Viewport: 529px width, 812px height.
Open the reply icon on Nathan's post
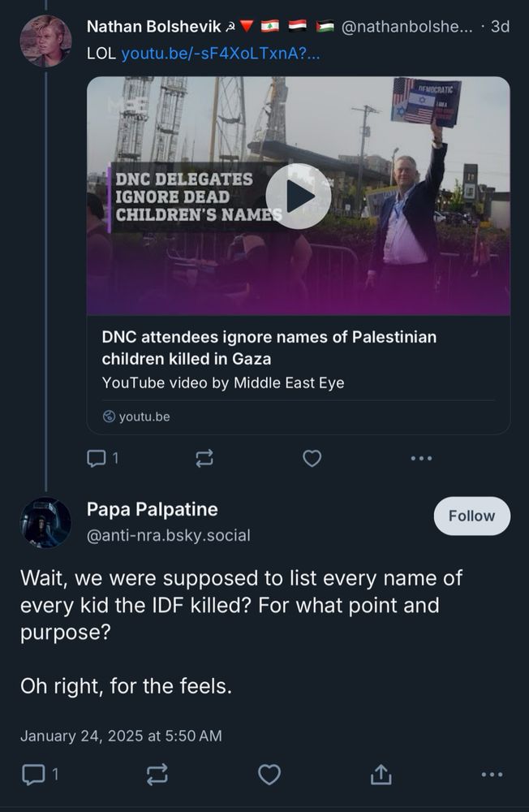95,458
